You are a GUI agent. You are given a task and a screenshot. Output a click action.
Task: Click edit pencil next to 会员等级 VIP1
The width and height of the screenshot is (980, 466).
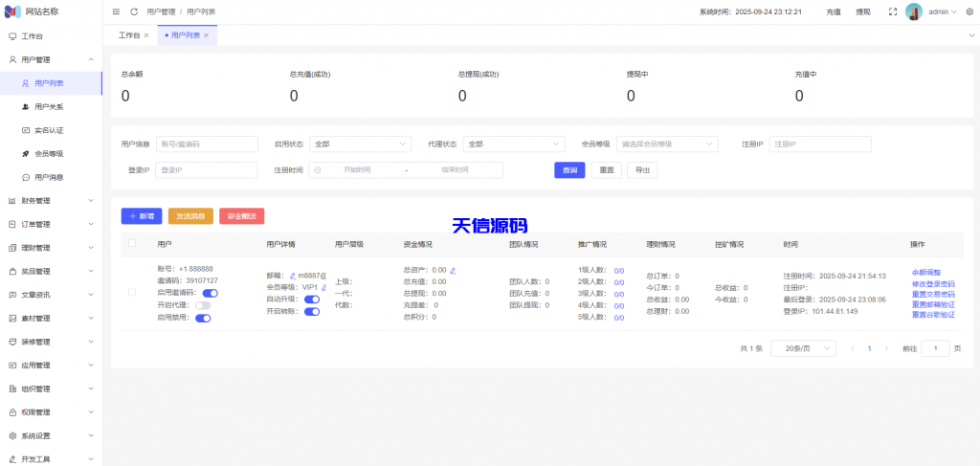(323, 287)
